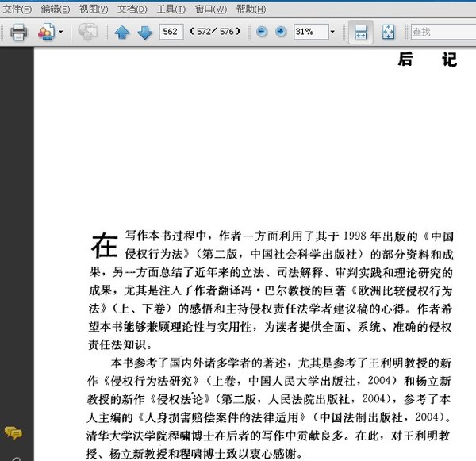The height and width of the screenshot is (461, 476).
Task: Expand the dropdown arrow beside the share icon
Action: (x=61, y=32)
